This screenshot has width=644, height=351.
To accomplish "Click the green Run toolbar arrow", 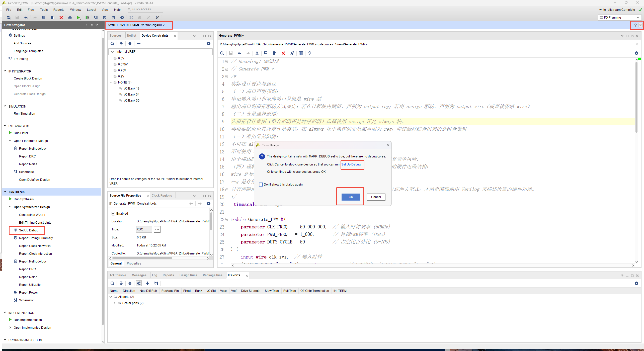I will (x=78, y=18).
